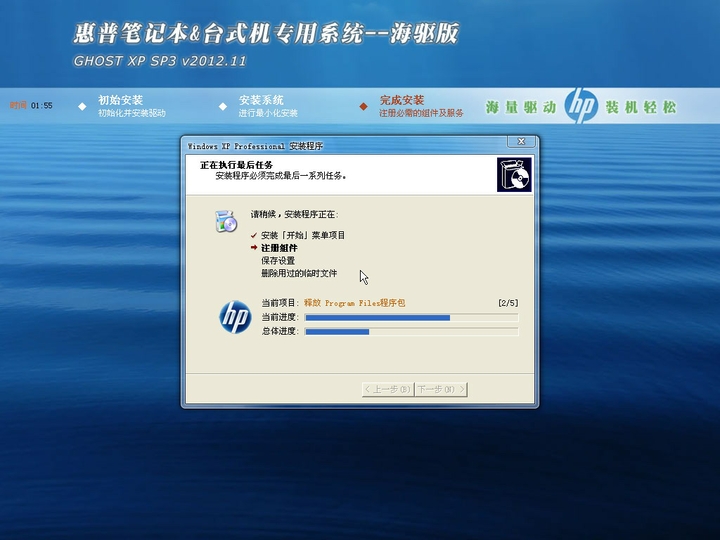
Task: Click diamond marker before 初始安装 step
Action: tap(82, 105)
